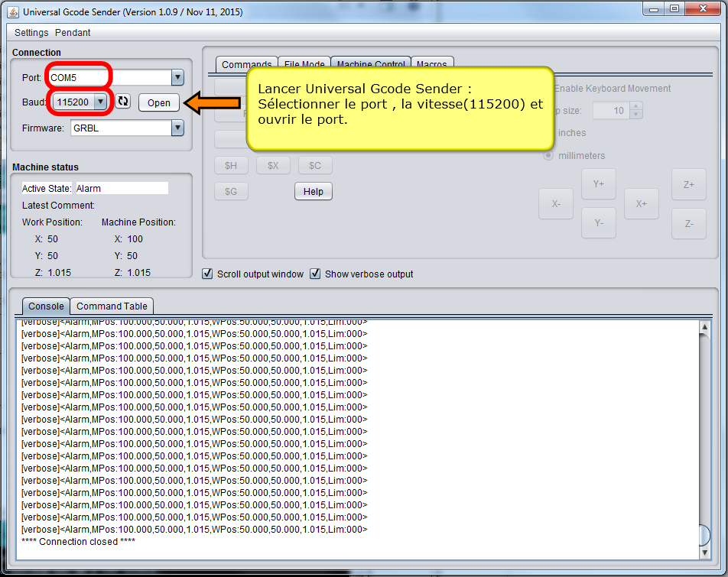
Task: Click the console vertical scrollbar down arrow
Action: point(704,552)
